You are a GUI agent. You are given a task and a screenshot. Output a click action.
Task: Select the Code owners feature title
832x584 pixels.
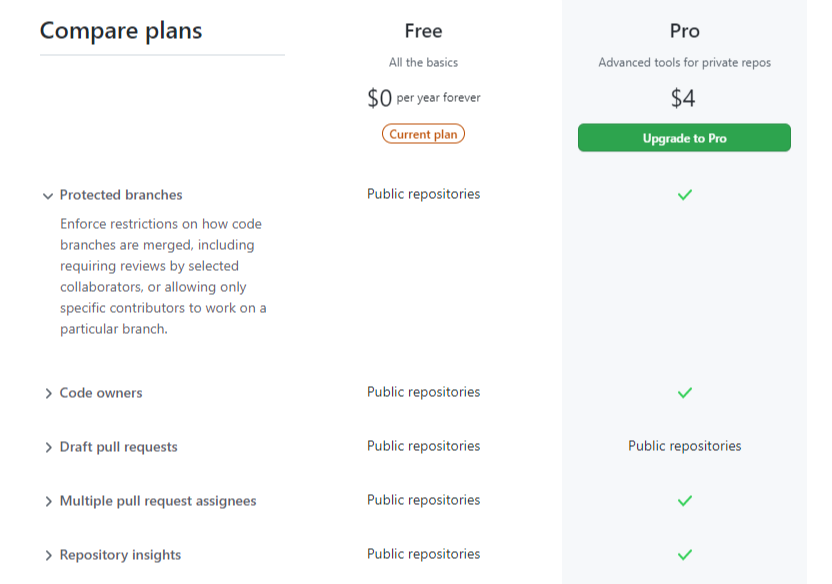[101, 393]
